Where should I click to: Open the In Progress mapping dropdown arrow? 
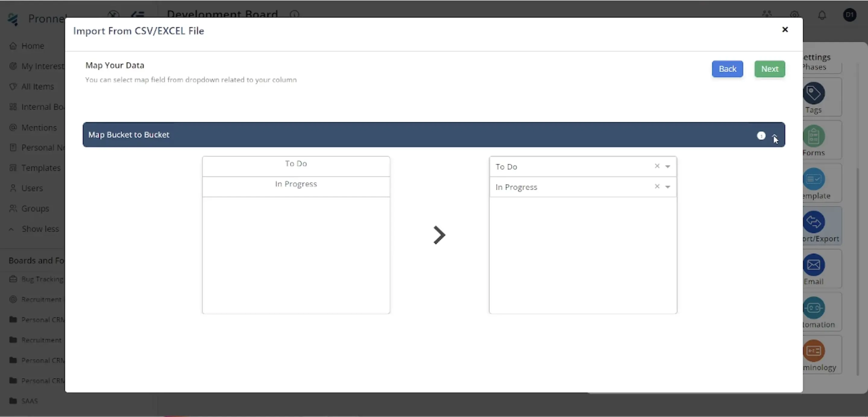[668, 187]
